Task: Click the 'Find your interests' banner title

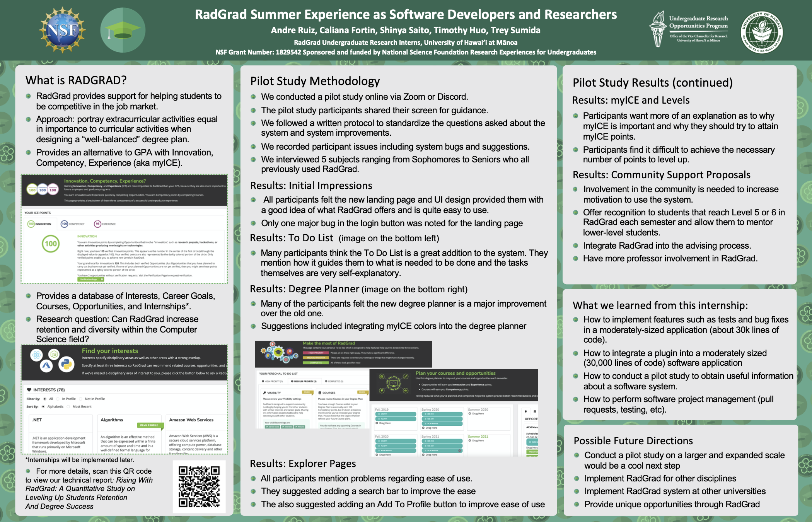Action: [x=110, y=351]
